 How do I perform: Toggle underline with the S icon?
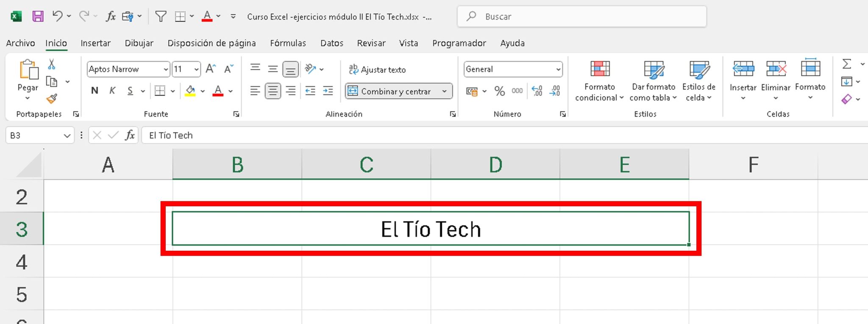pos(130,90)
